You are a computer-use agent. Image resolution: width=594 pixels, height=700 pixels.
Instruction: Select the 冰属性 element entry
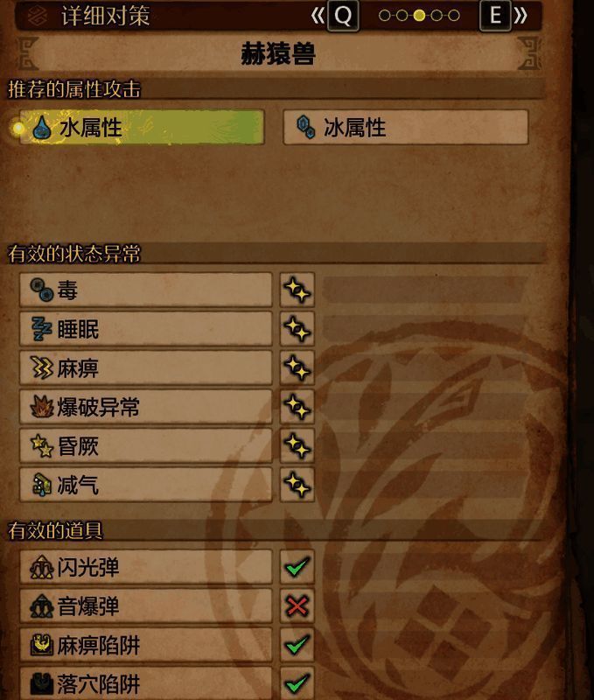pyautogui.click(x=406, y=128)
